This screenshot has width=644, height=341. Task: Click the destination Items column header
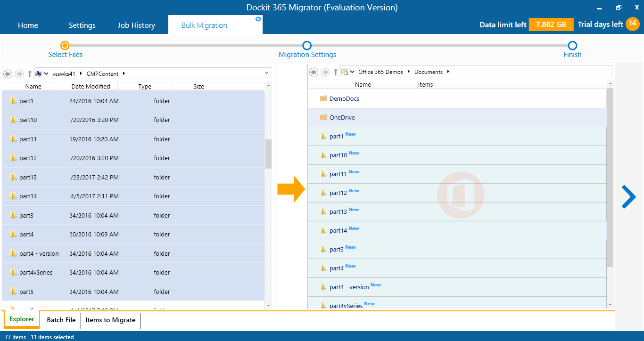425,84
